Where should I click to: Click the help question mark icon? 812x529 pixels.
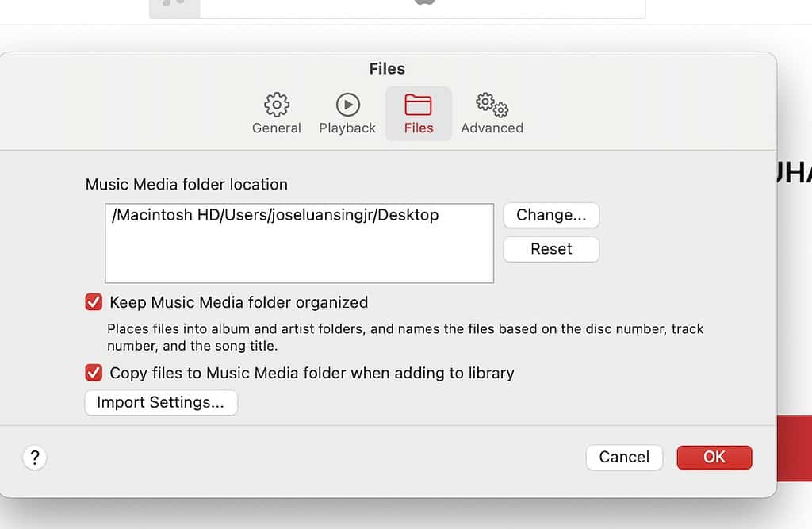click(34, 458)
